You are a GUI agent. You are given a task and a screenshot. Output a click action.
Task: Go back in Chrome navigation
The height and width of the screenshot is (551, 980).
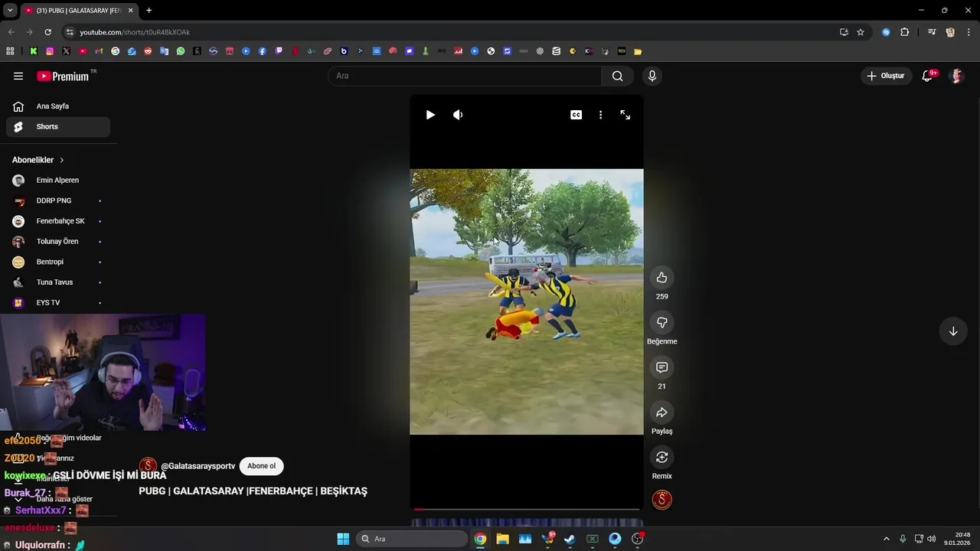(11, 32)
